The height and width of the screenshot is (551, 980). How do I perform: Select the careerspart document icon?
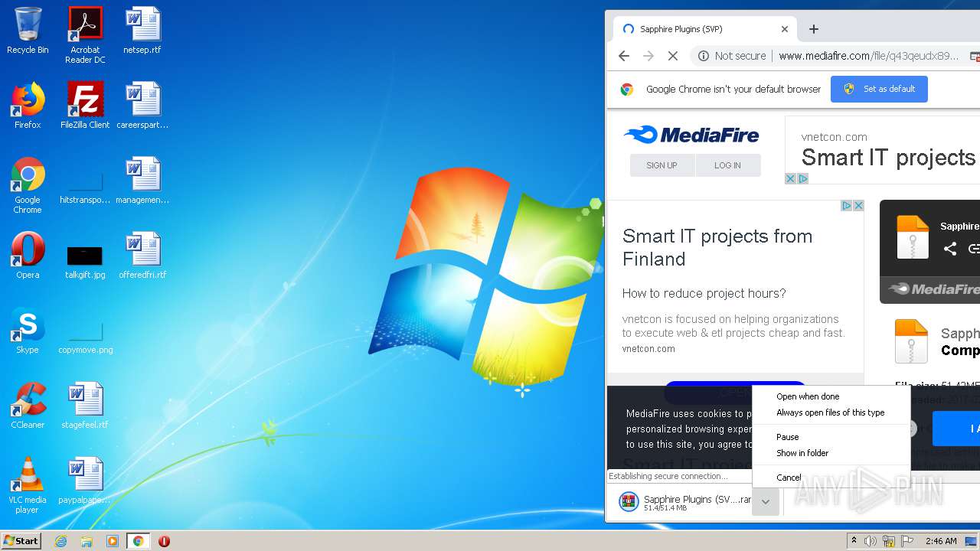point(142,106)
